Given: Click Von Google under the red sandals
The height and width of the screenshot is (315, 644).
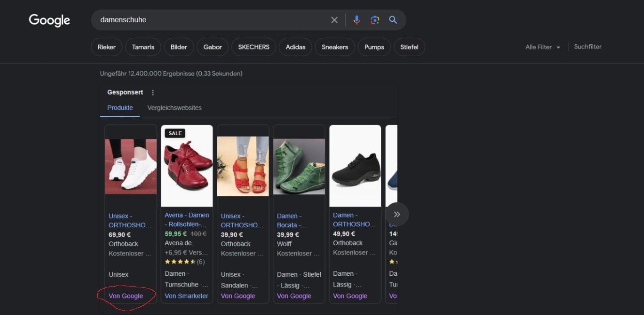Looking at the screenshot, I should (238, 296).
